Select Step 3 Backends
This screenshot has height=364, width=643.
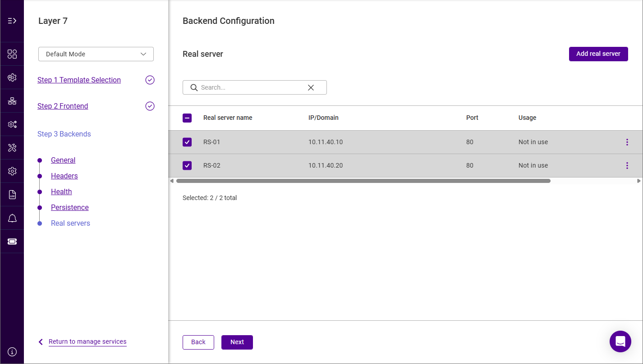pos(64,134)
